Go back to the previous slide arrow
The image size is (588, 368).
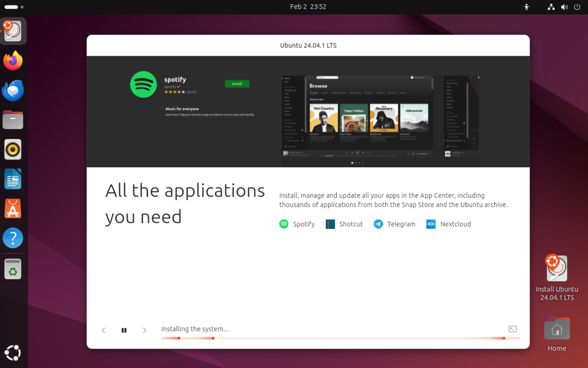[103, 330]
